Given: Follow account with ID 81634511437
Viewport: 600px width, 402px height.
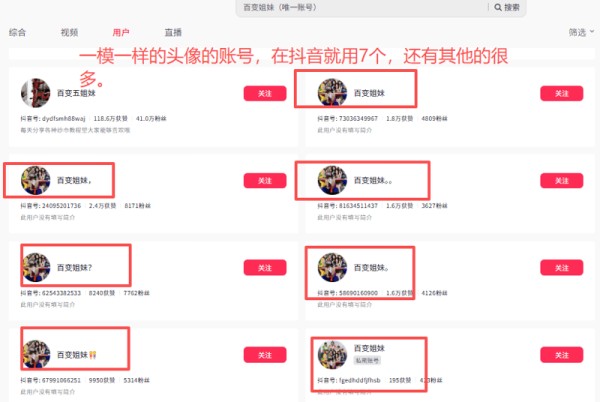Looking at the screenshot, I should (x=561, y=181).
